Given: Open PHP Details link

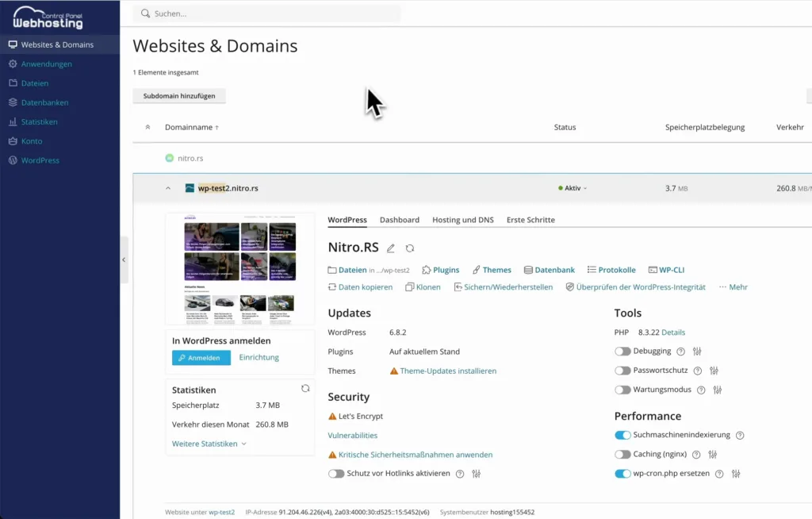Looking at the screenshot, I should click(673, 333).
